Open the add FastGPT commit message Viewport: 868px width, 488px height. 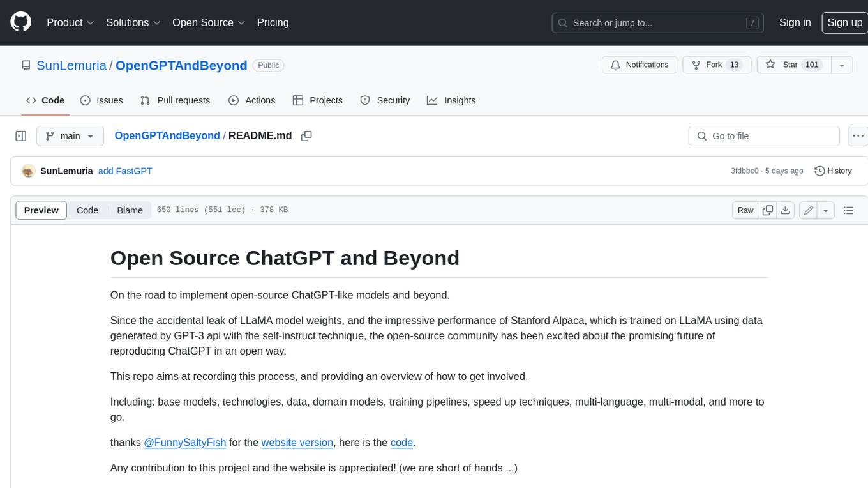point(125,171)
